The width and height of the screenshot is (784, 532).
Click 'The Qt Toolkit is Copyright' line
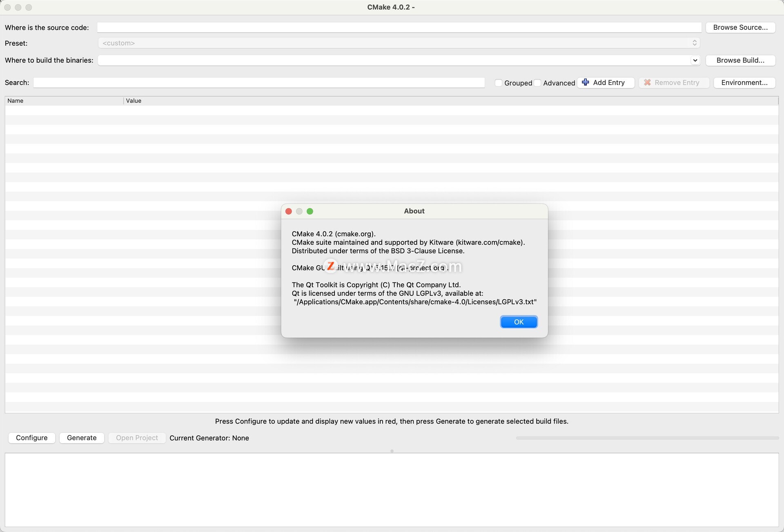[x=376, y=285]
